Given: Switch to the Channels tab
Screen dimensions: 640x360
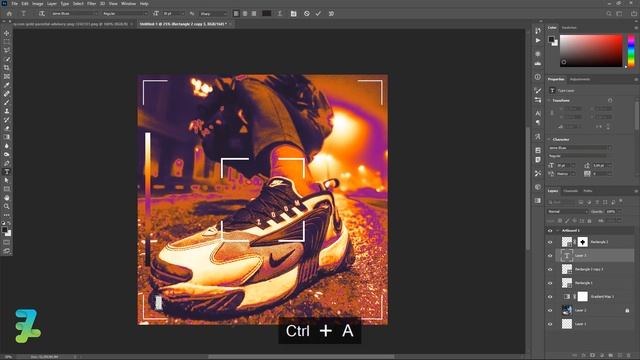Looking at the screenshot, I should [x=571, y=191].
